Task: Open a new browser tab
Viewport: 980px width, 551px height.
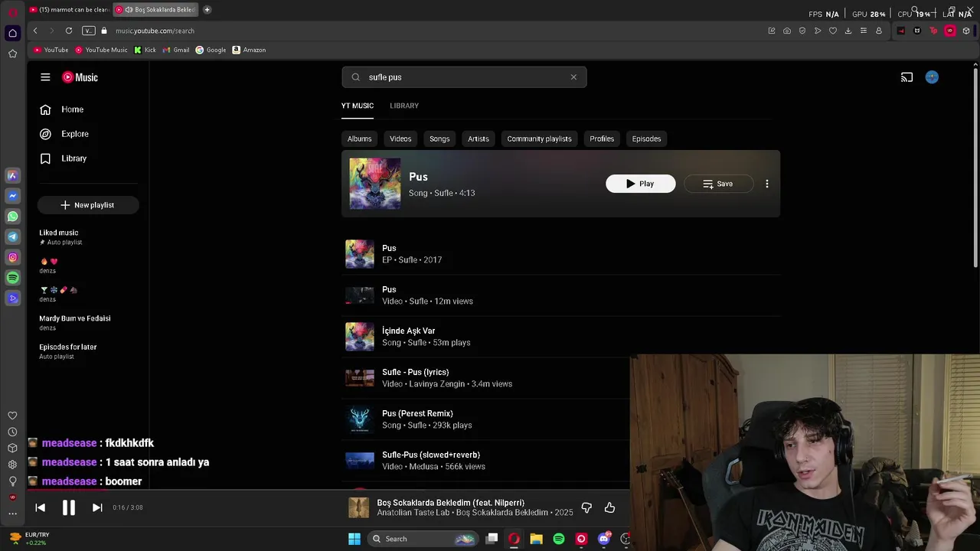Action: click(207, 10)
